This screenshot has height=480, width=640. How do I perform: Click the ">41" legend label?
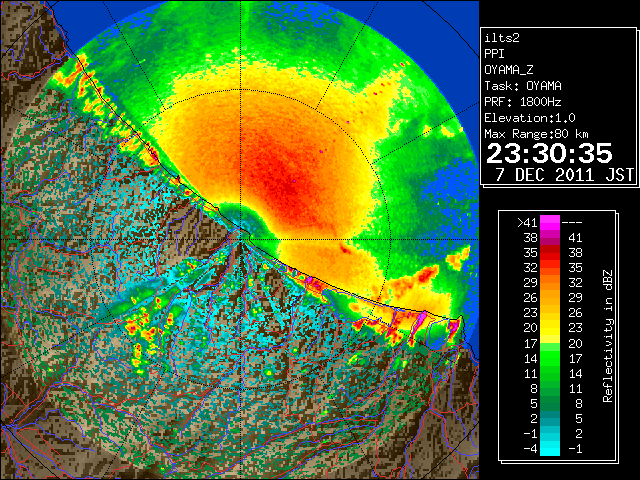coord(527,222)
